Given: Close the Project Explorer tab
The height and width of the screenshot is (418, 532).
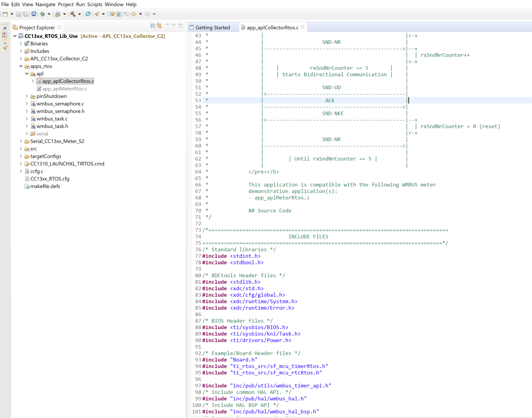Looking at the screenshot, I should (59, 27).
